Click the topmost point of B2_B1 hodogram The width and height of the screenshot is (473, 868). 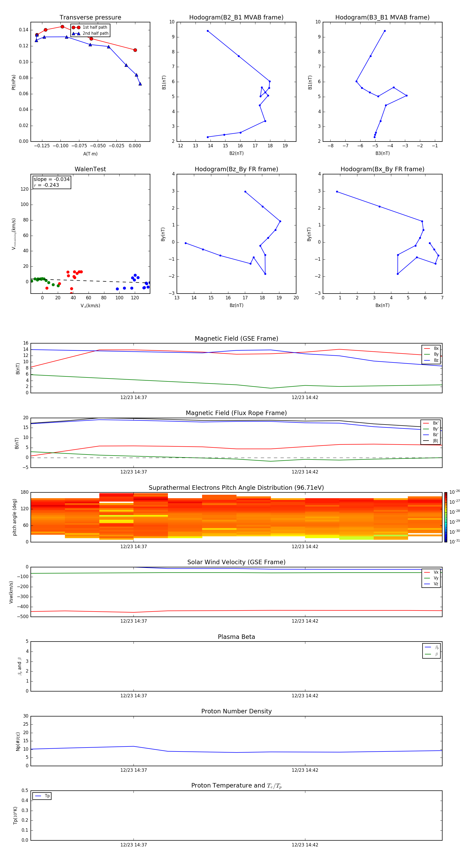pyautogui.click(x=208, y=31)
